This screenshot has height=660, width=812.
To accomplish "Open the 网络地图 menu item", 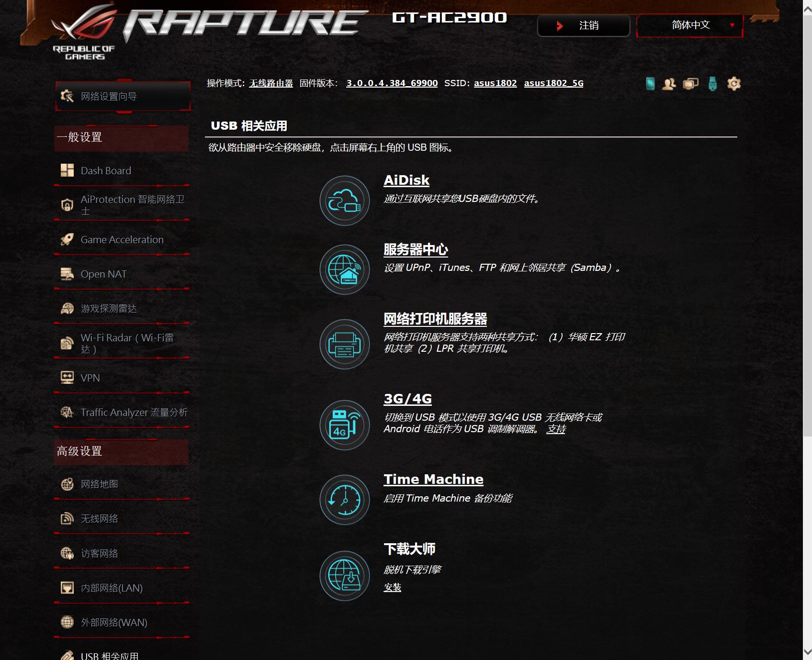I will point(122,484).
